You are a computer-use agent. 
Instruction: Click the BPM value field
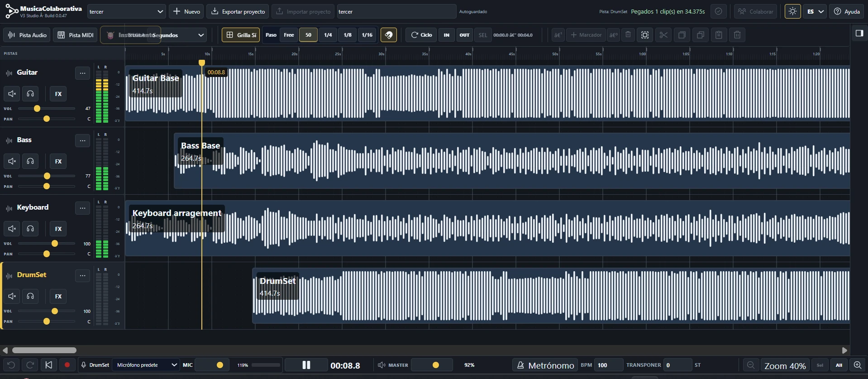608,365
